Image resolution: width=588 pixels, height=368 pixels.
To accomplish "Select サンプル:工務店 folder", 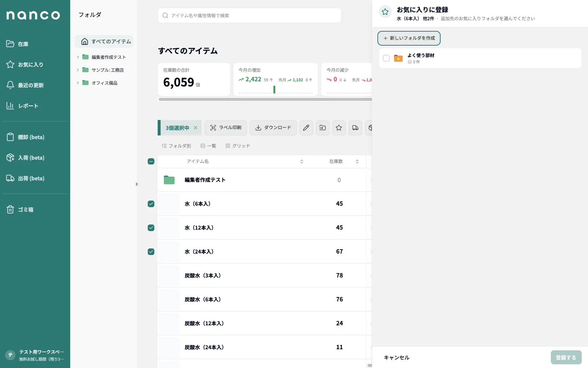I will (108, 70).
